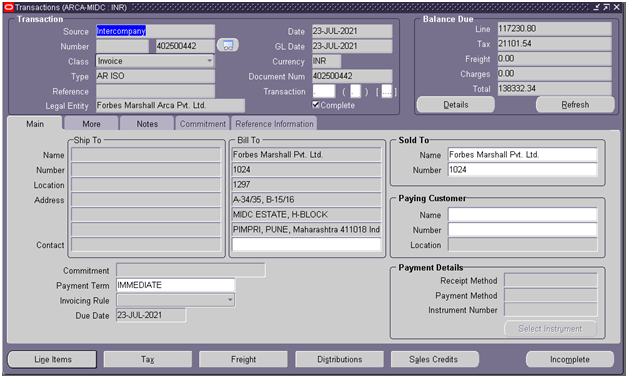628x378 pixels.
Task: Click the Refresh button
Action: (575, 105)
